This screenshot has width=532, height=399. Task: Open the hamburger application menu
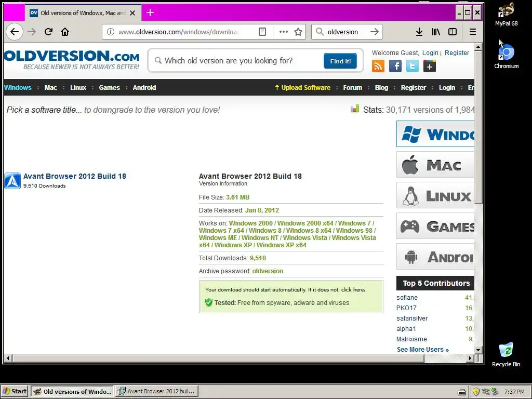(473, 32)
